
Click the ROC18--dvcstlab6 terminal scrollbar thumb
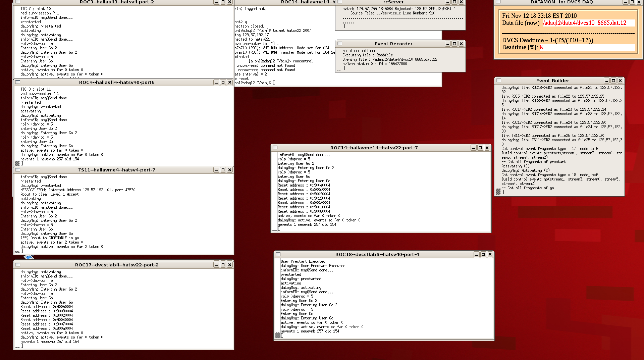click(278, 335)
